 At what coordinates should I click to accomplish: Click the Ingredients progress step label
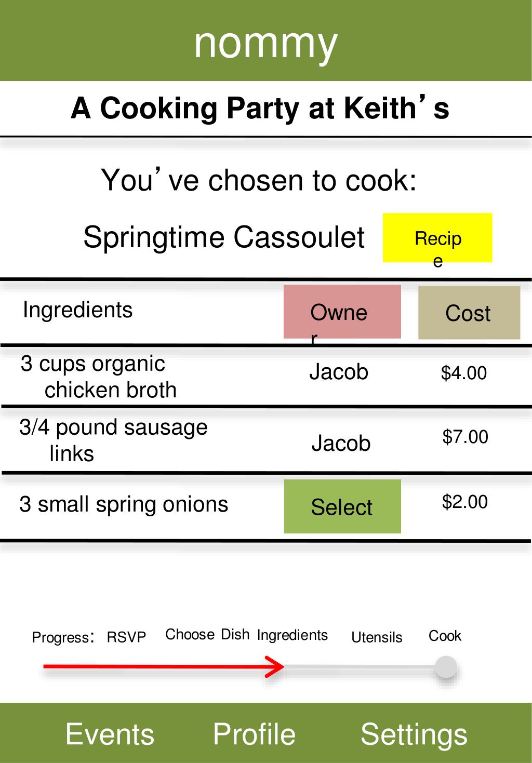[x=292, y=635]
